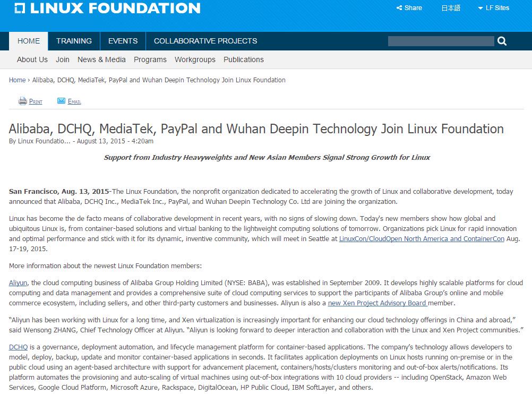Open the Workgroups submenu item
Image resolution: width=532 pixels, height=394 pixels.
(x=195, y=59)
